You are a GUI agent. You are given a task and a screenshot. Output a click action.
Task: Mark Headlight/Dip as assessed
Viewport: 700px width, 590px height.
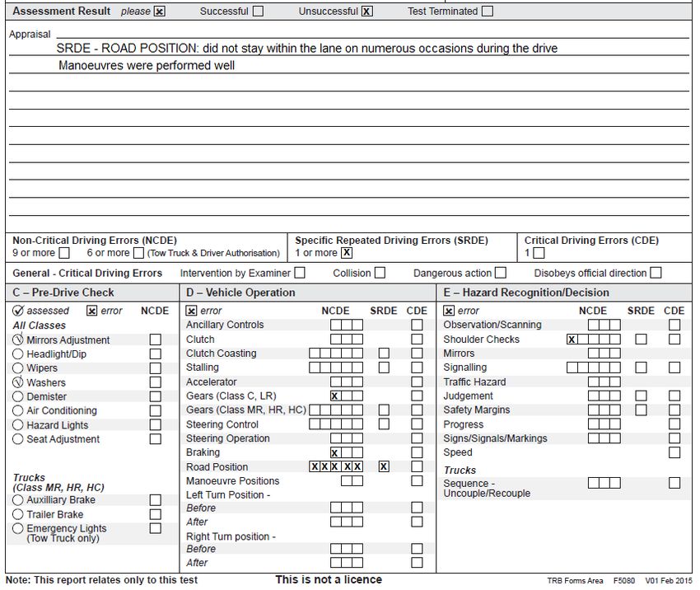[x=18, y=354]
